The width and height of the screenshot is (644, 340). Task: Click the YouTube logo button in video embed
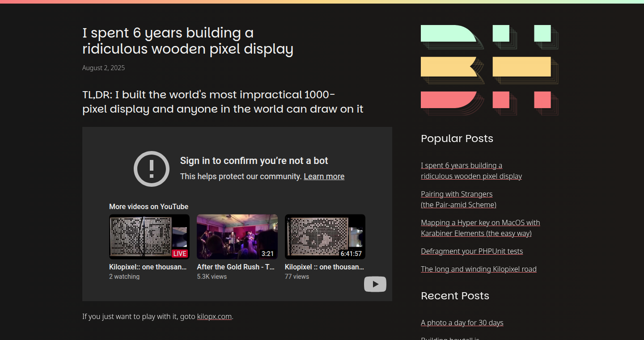[375, 284]
